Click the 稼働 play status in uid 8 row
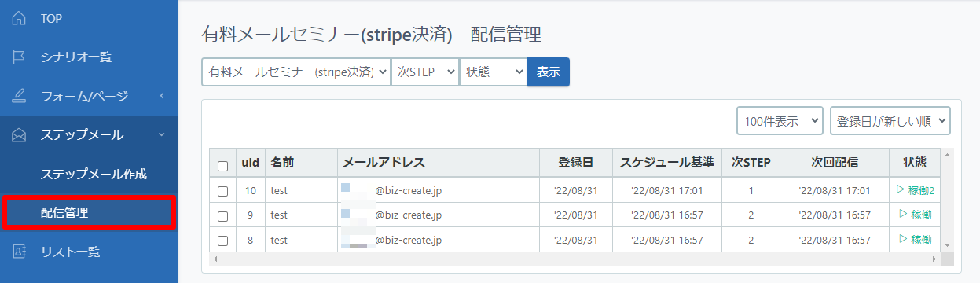This screenshot has height=283, width=980. [914, 240]
